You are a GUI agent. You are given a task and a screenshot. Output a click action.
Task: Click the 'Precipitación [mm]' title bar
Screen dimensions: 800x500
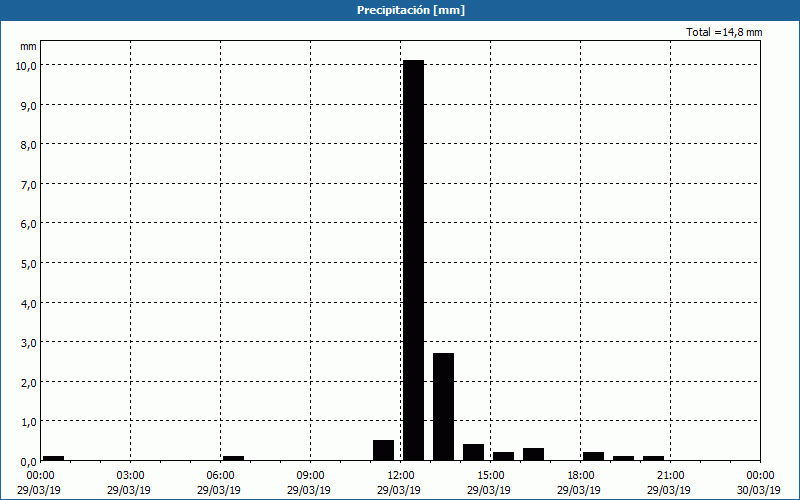click(x=400, y=10)
